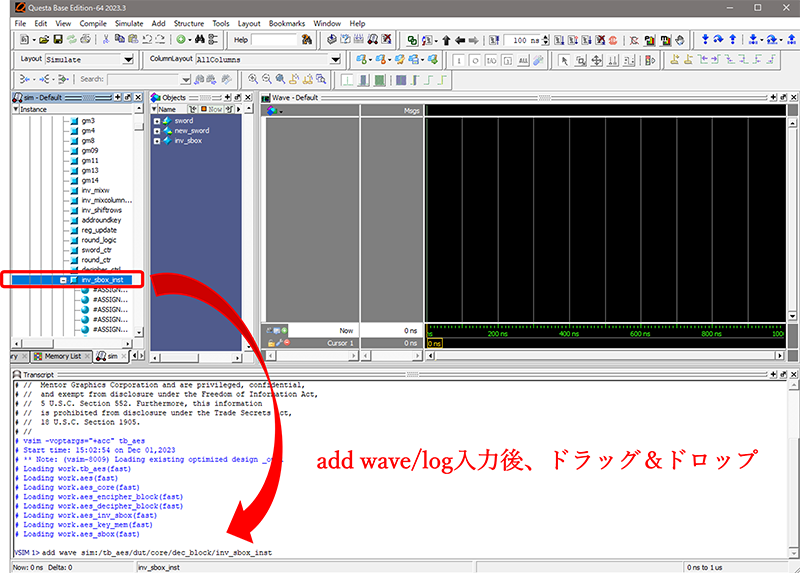
Task: Click the Save icon in the toolbar
Action: pyautogui.click(x=57, y=40)
